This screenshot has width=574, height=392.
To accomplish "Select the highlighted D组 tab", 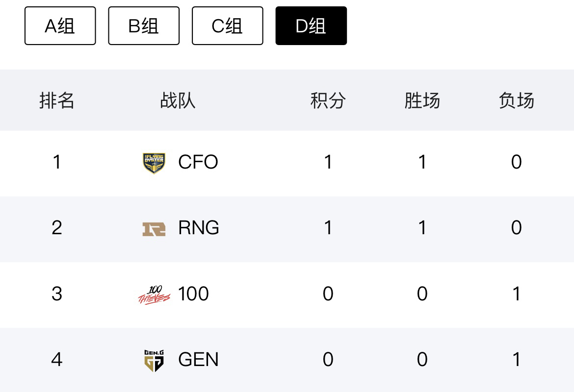I will [x=311, y=26].
